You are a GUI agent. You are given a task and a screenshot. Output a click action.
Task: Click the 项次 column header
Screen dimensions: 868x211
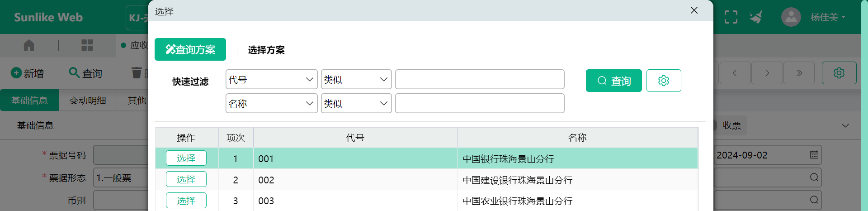click(x=236, y=138)
